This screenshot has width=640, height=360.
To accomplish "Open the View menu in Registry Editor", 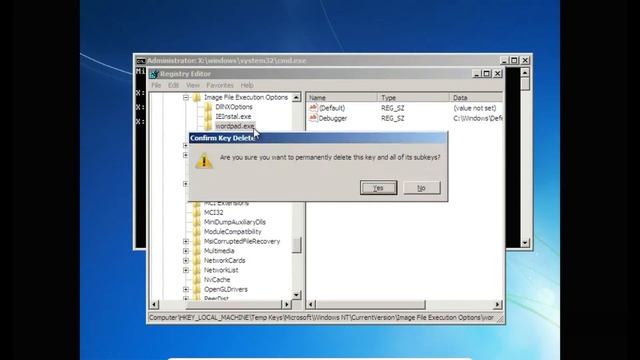I will point(193,85).
